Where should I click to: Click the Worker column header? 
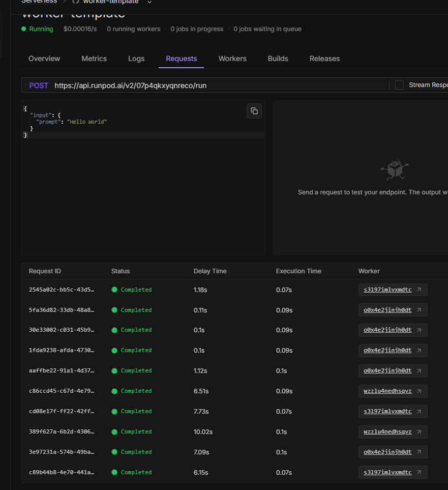click(x=369, y=271)
